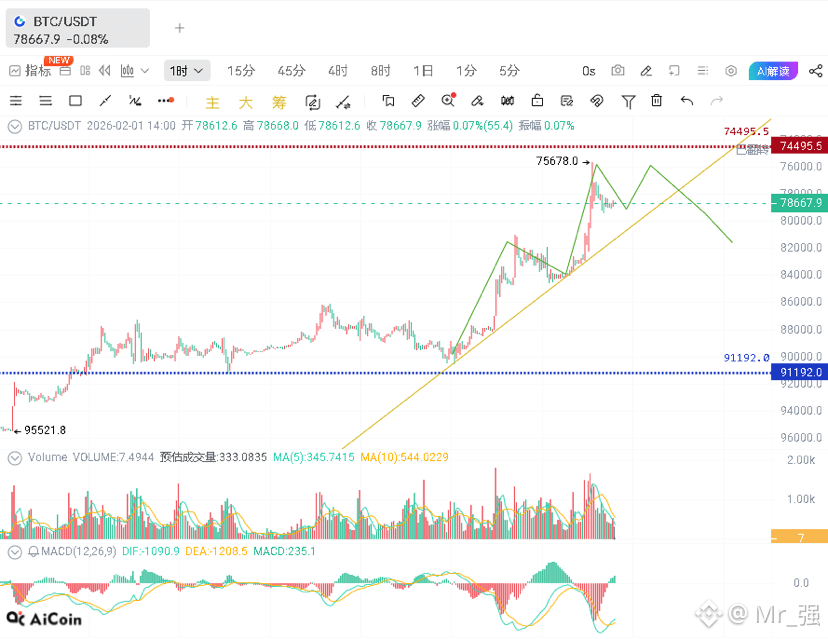Switch to the 8时 timeframe
828x640 pixels.
tap(380, 71)
